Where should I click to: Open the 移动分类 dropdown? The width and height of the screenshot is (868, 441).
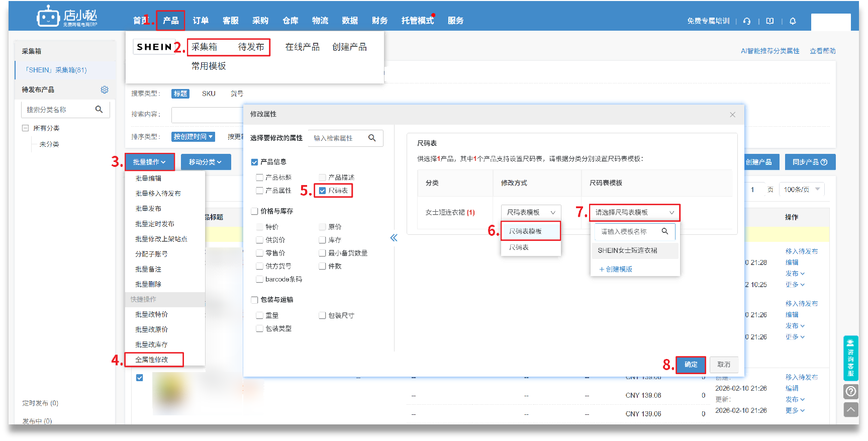205,162
